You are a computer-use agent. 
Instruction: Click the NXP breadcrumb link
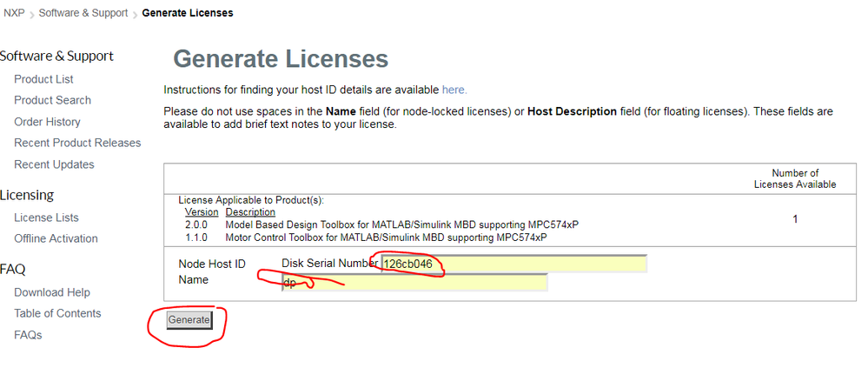[14, 13]
